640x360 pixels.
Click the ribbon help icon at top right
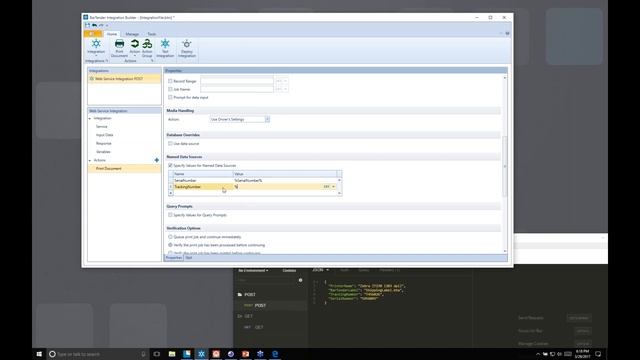[x=507, y=33]
